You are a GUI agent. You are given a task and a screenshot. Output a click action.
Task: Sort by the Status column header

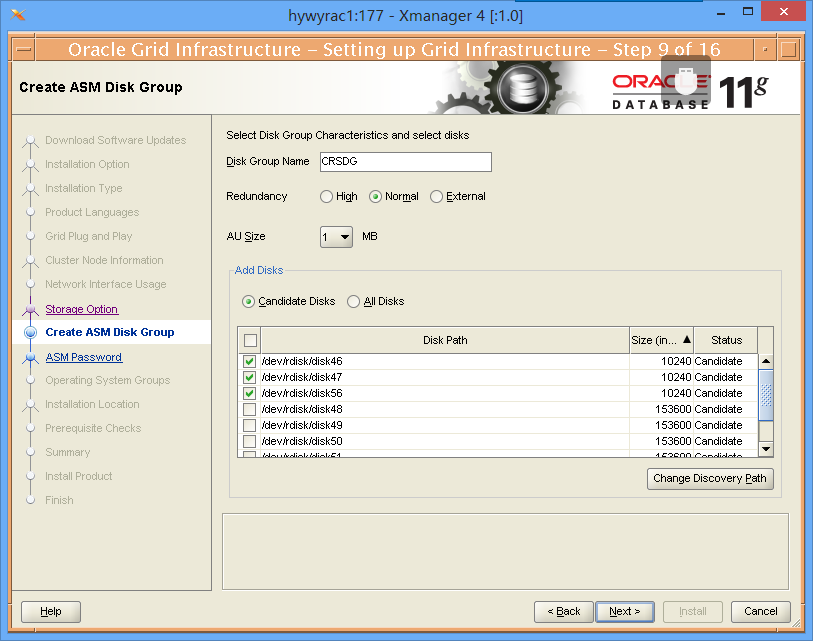tap(726, 340)
